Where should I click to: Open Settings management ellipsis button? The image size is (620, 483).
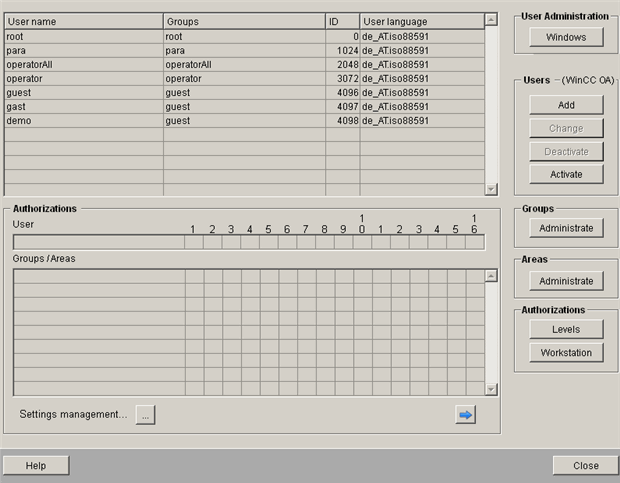pyautogui.click(x=145, y=414)
